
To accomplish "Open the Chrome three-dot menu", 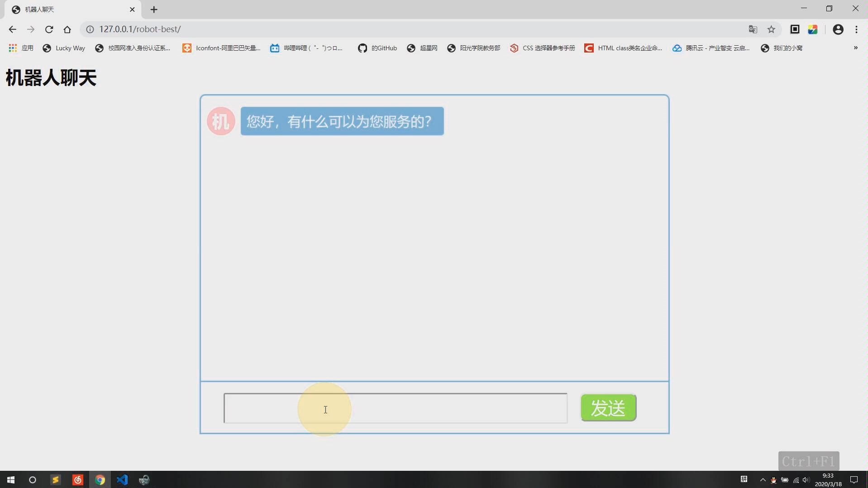I will pos(856,29).
